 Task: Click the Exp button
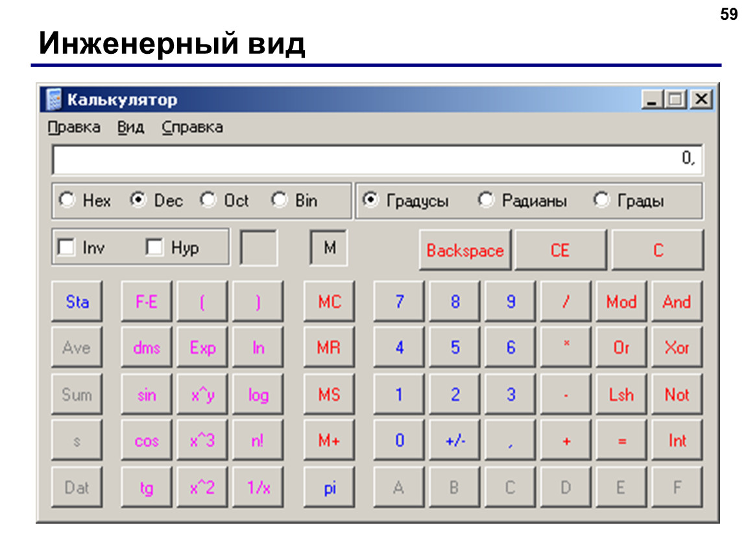coord(202,347)
